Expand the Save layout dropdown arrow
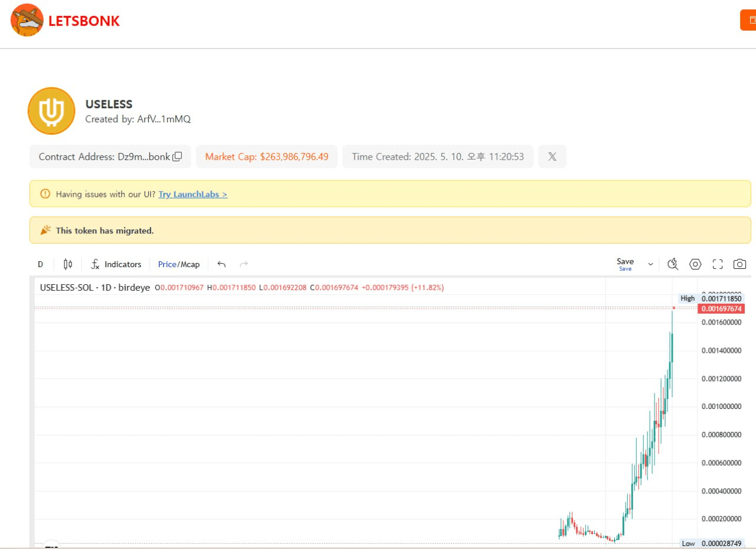 click(x=651, y=264)
